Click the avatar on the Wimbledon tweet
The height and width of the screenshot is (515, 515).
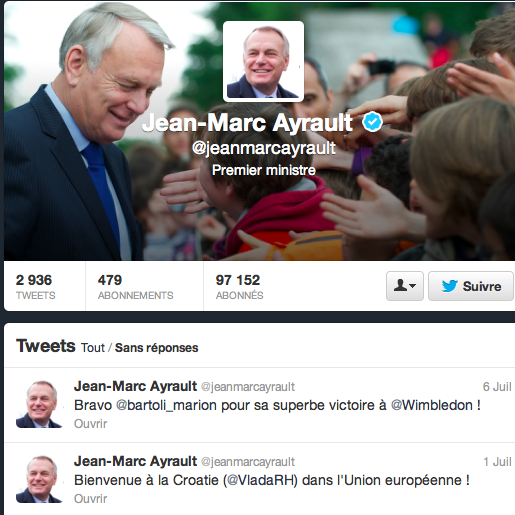[x=39, y=404]
